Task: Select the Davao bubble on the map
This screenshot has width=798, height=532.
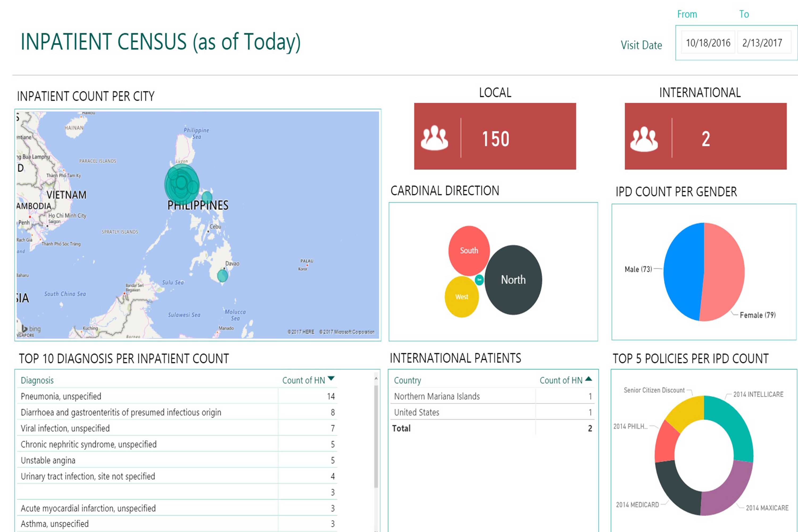Action: click(x=222, y=276)
